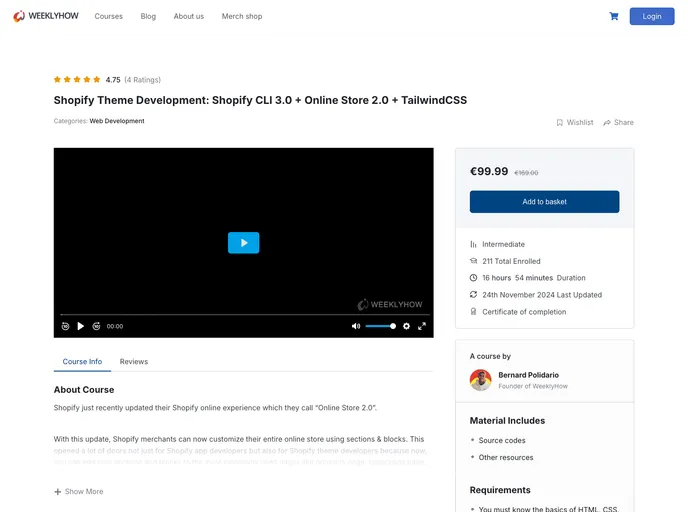Rewind video by 10 seconds
The width and height of the screenshot is (688, 512).
coord(66,326)
